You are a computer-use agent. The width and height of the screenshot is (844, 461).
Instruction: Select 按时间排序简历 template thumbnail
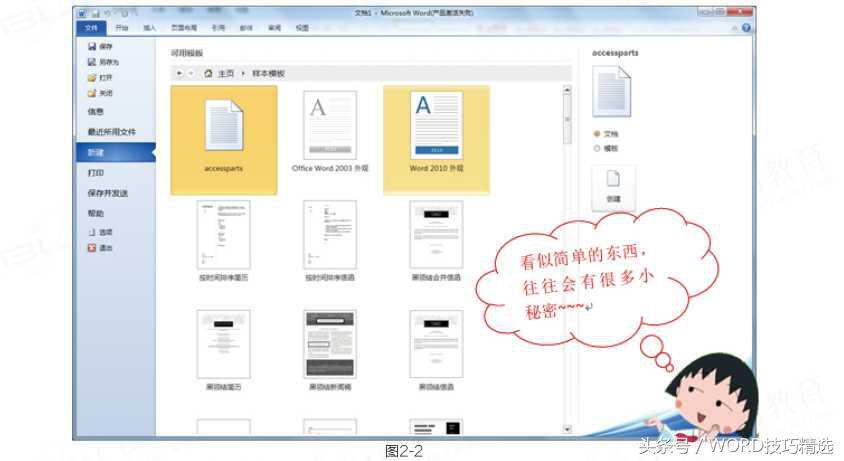224,241
